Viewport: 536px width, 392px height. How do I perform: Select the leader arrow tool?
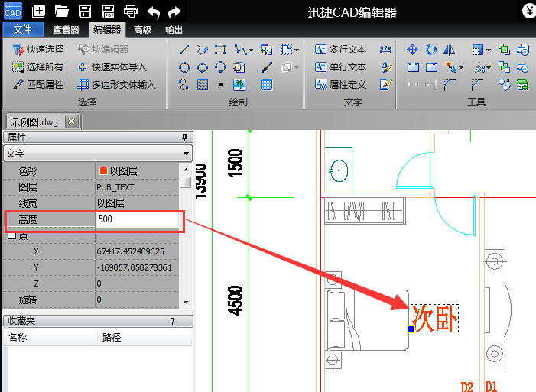click(267, 67)
